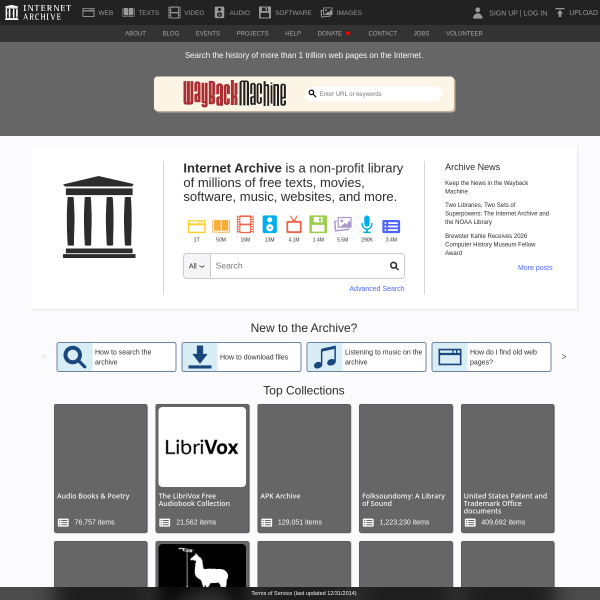Open the Blog menu item
The height and width of the screenshot is (600, 600).
(x=171, y=33)
